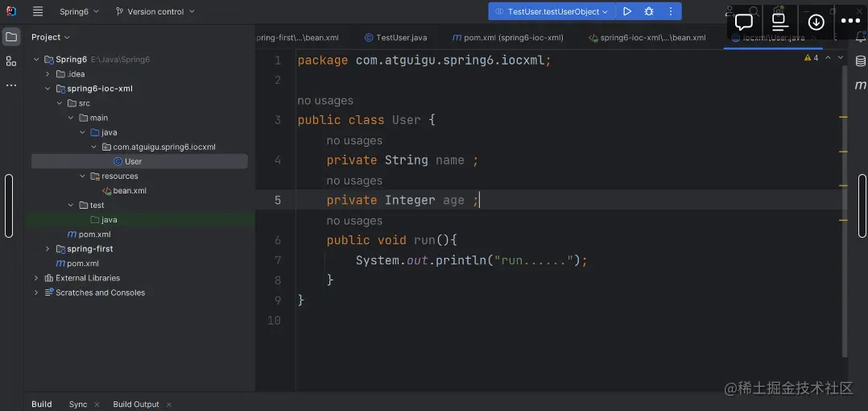The width and height of the screenshot is (868, 411).
Task: Click the editor warnings indicator showing 4
Action: pos(811,57)
